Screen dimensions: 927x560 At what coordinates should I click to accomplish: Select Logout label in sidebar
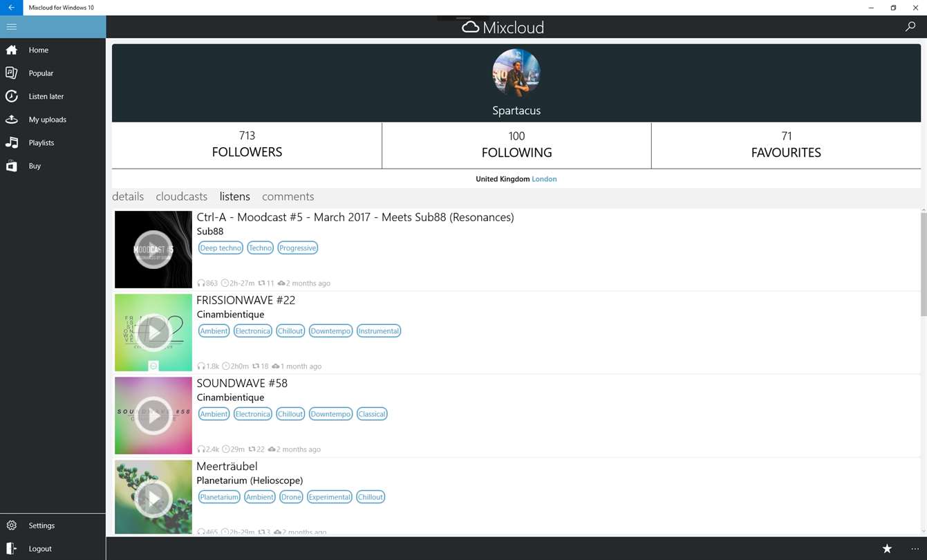[x=40, y=549]
